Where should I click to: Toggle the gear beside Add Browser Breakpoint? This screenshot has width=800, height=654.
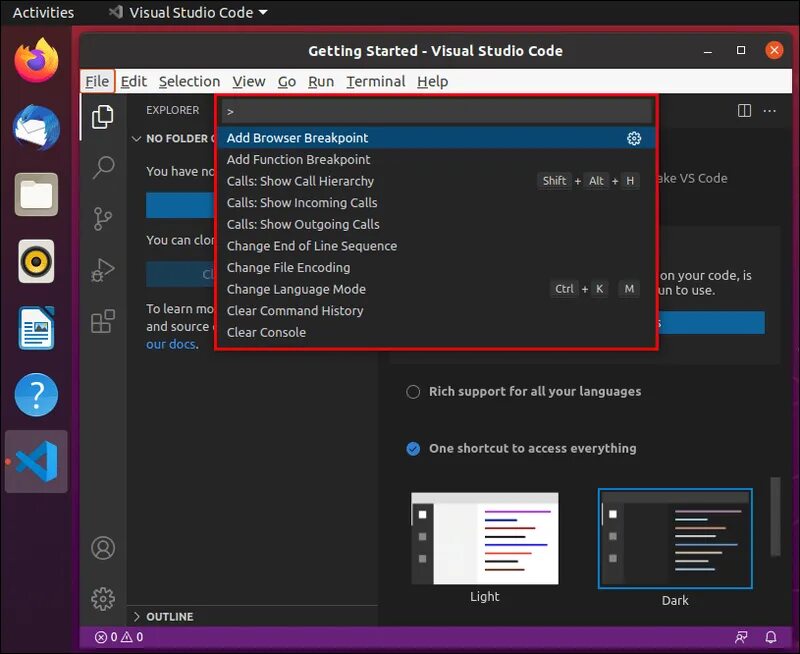pos(634,139)
